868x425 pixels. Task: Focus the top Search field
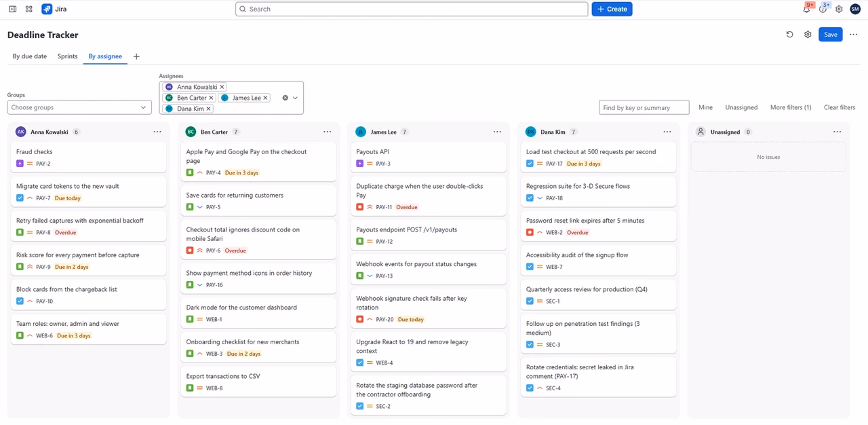412,9
